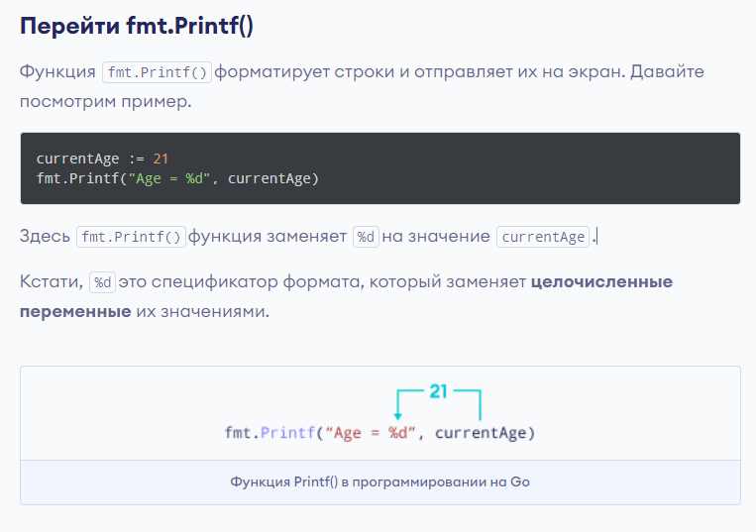The height and width of the screenshot is (532, 756).
Task: Click the %d tag before на значение
Action: [x=366, y=237]
